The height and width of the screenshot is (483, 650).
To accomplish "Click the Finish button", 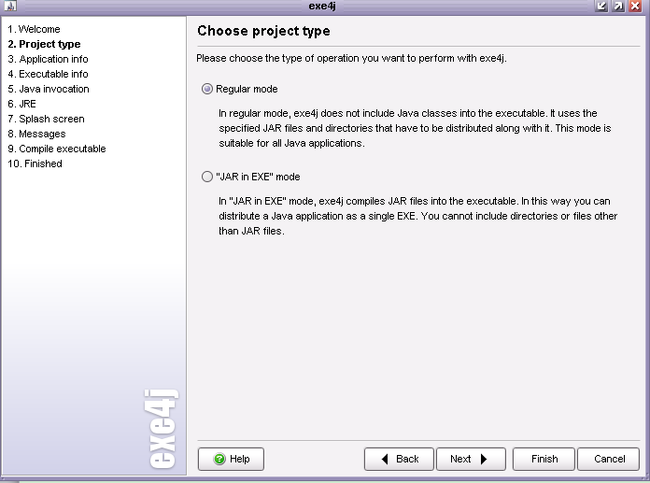I will pyautogui.click(x=544, y=459).
